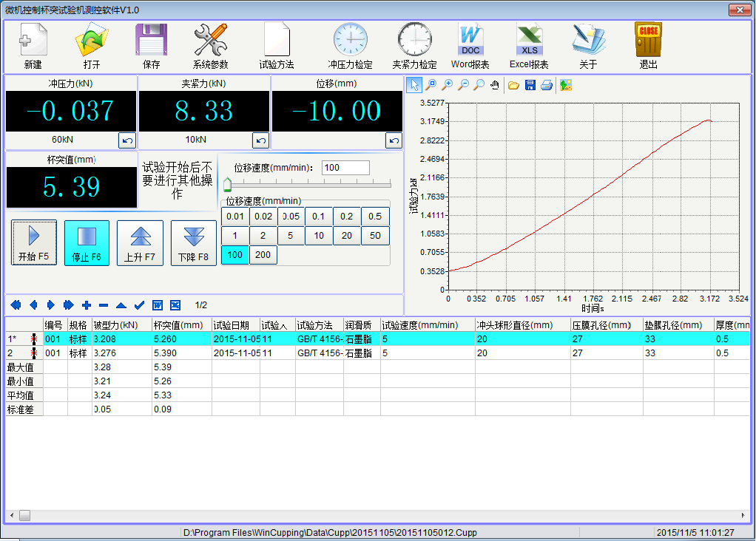Screen dimensions: 756x541
Task: Generate a Word报表 report
Action: (x=470, y=45)
